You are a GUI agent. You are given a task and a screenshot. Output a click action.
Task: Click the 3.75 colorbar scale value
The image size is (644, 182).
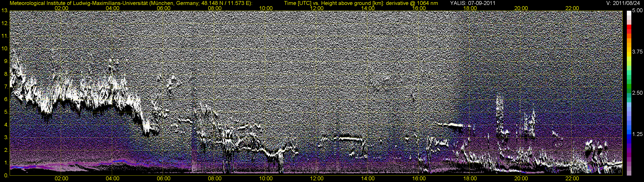[637, 52]
